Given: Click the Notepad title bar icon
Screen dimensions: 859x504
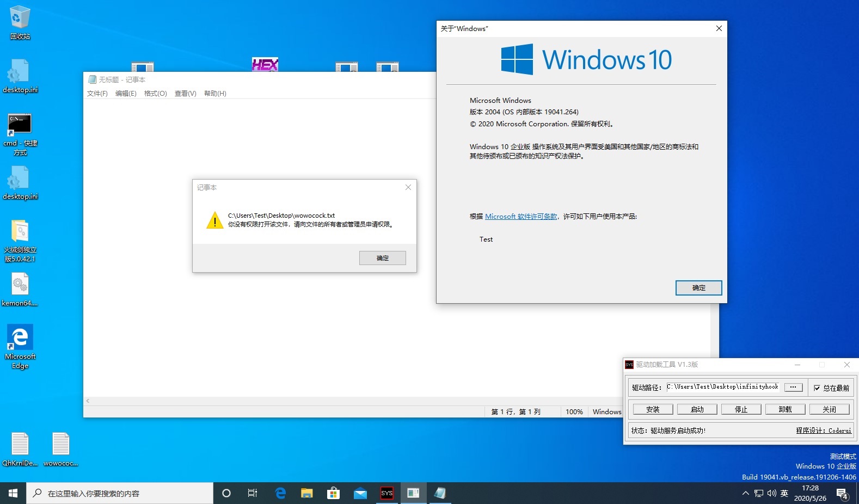Looking at the screenshot, I should (x=93, y=79).
